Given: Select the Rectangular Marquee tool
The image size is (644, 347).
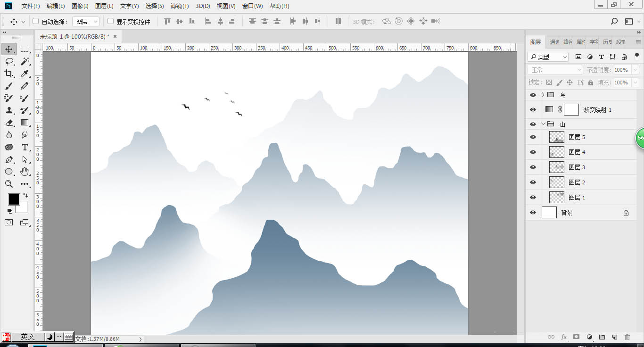Looking at the screenshot, I should (x=25, y=49).
